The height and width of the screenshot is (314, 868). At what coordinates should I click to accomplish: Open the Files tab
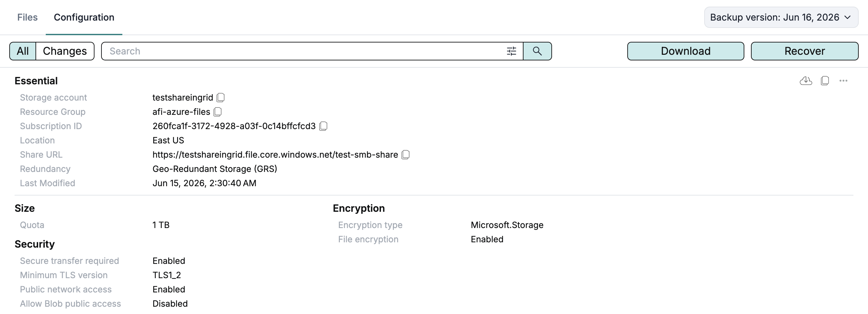tap(27, 17)
